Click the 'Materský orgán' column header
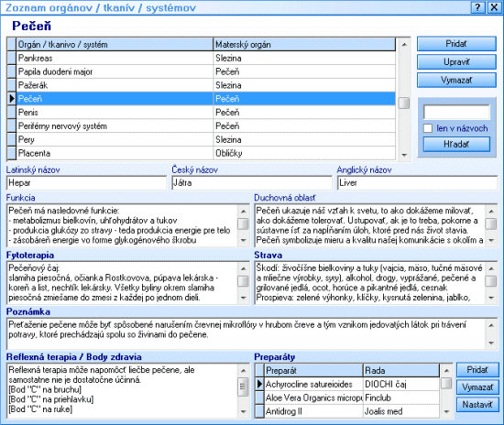 click(304, 44)
